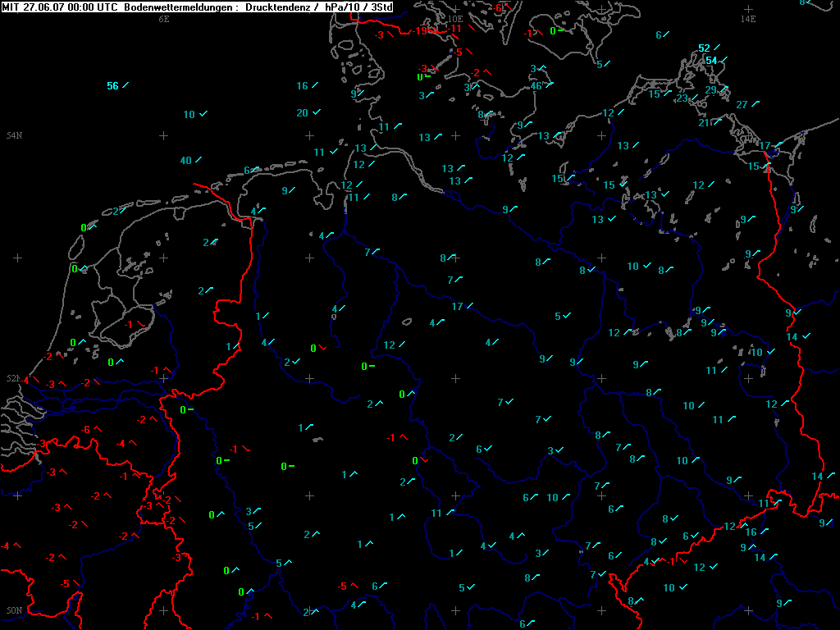Screen dimensions: 840x630
Task: Click the tendency symbol next to 23
Action: click(x=696, y=98)
